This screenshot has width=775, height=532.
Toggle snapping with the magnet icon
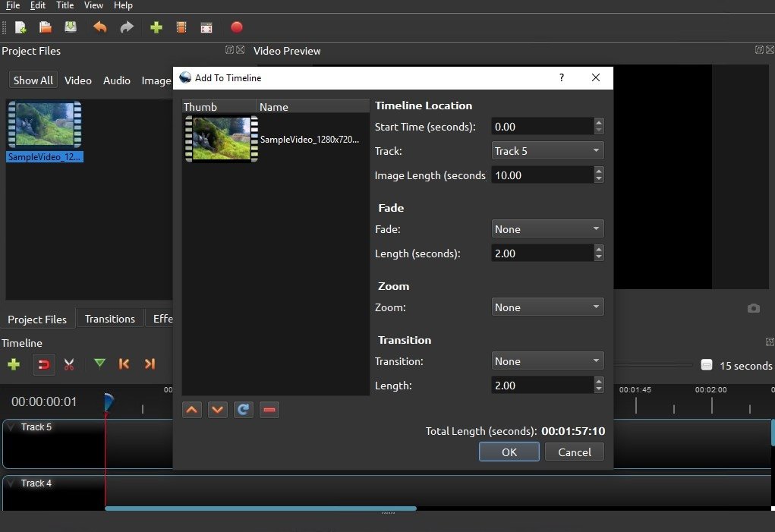[x=44, y=365]
